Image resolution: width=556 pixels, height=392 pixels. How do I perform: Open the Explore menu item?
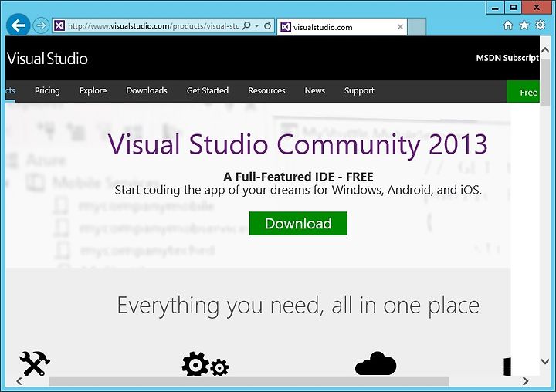tap(93, 91)
